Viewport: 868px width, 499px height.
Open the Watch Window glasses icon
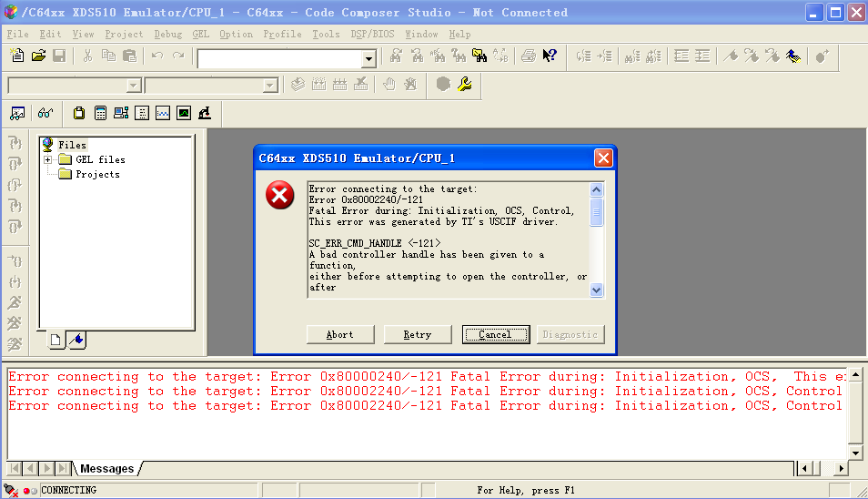pyautogui.click(x=45, y=113)
